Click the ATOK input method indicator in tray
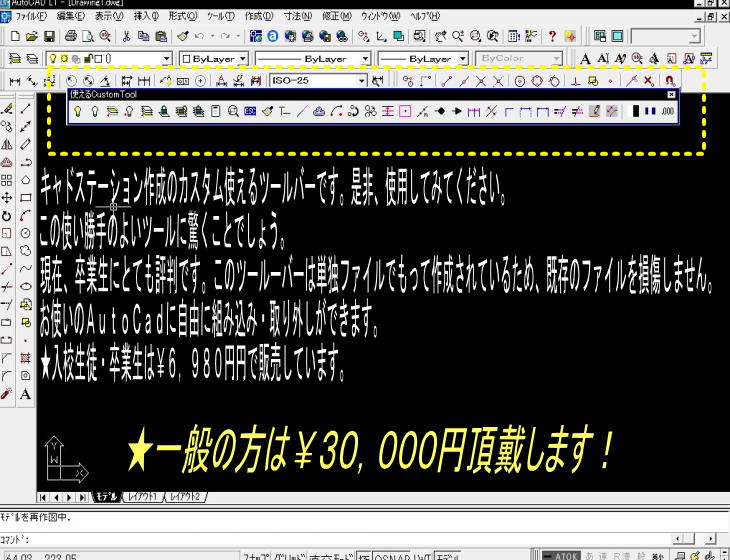The height and width of the screenshot is (560, 730). point(561,556)
